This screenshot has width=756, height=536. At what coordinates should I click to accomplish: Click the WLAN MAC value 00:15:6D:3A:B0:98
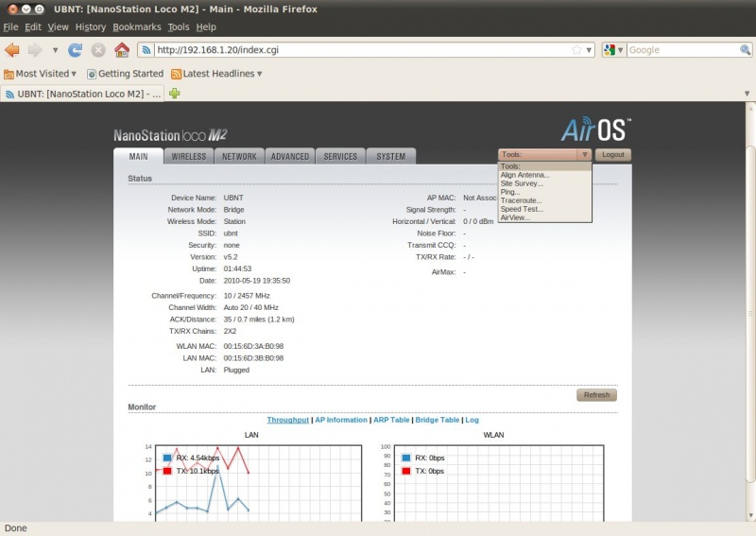point(253,346)
